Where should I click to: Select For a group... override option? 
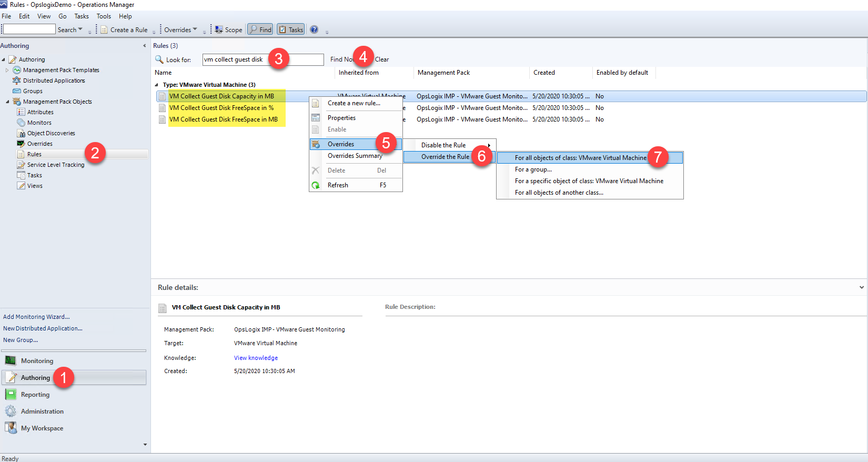(533, 169)
